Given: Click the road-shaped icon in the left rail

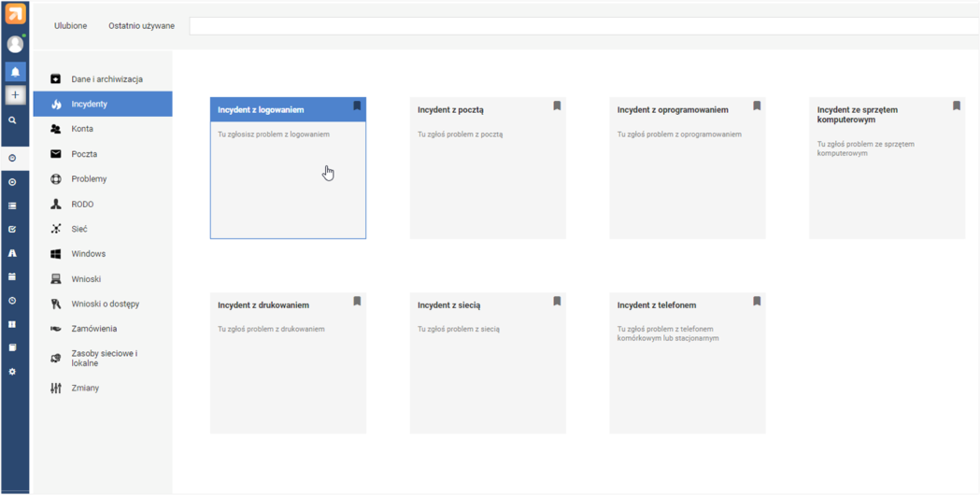Looking at the screenshot, I should 12,252.
